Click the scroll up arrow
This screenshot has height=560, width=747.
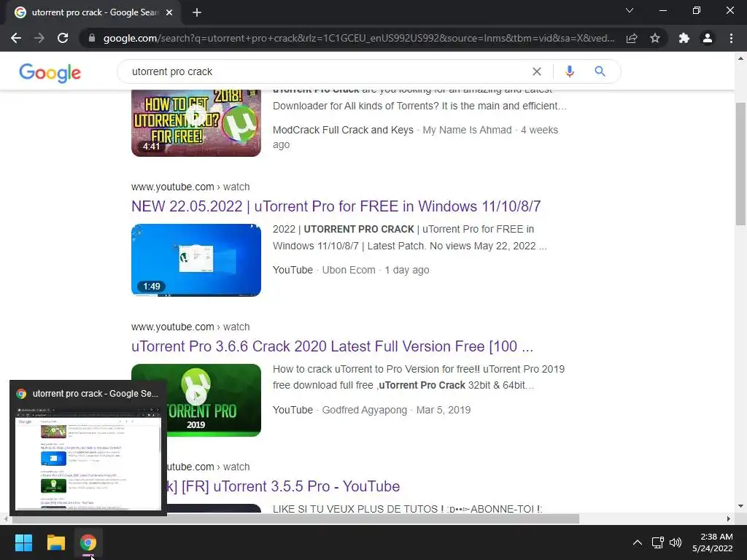point(740,58)
